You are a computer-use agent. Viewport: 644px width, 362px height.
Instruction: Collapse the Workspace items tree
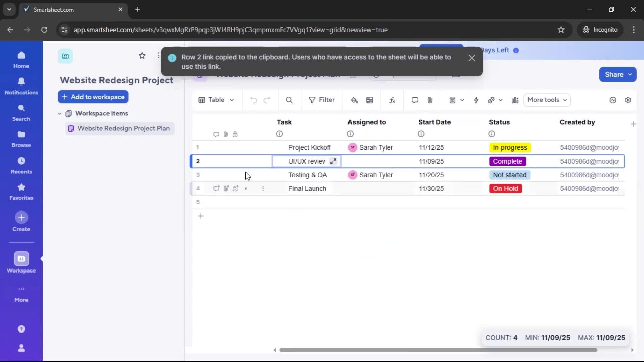pyautogui.click(x=60, y=113)
